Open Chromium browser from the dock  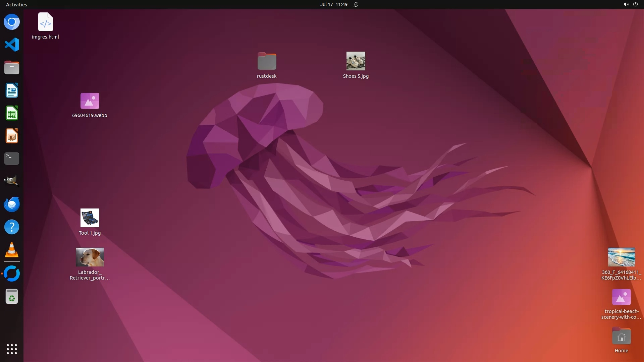point(12,22)
